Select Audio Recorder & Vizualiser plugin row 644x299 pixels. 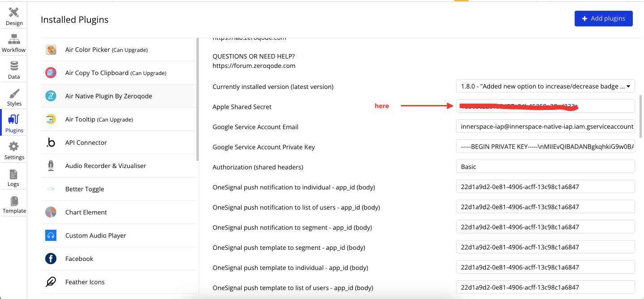coord(119,166)
